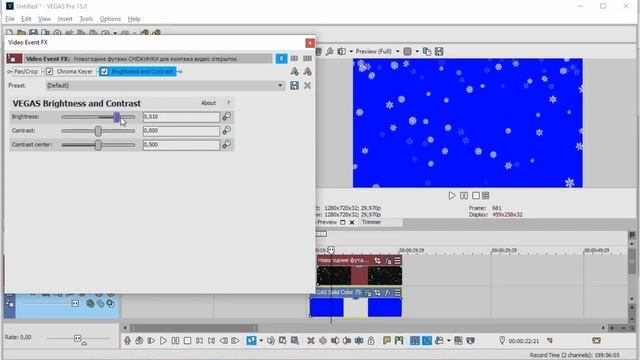Click the Contrast center value field
The height and width of the screenshot is (360, 640).
(x=181, y=144)
